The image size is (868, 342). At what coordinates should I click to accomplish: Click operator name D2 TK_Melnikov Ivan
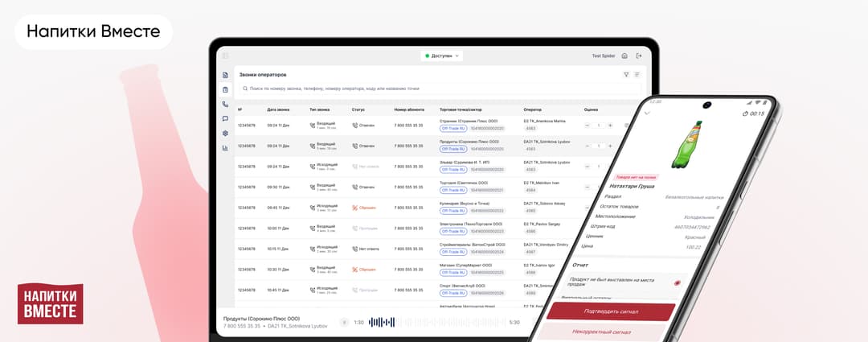tap(542, 183)
